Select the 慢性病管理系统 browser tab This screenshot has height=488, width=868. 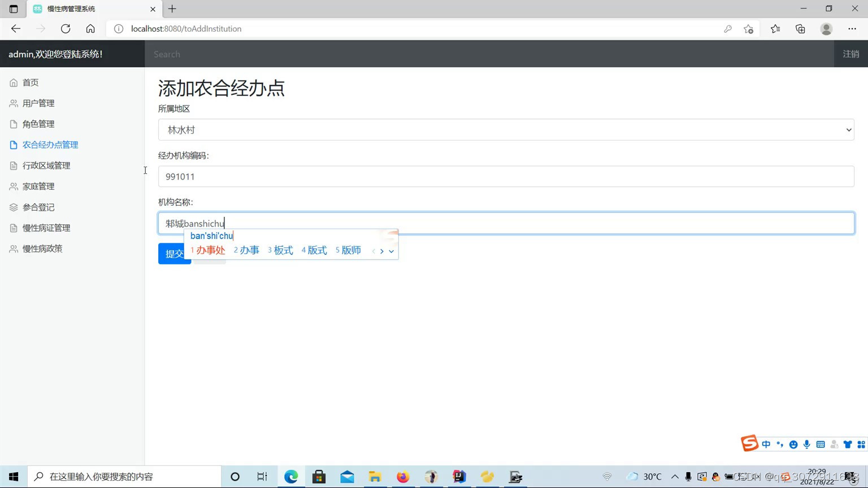[94, 9]
